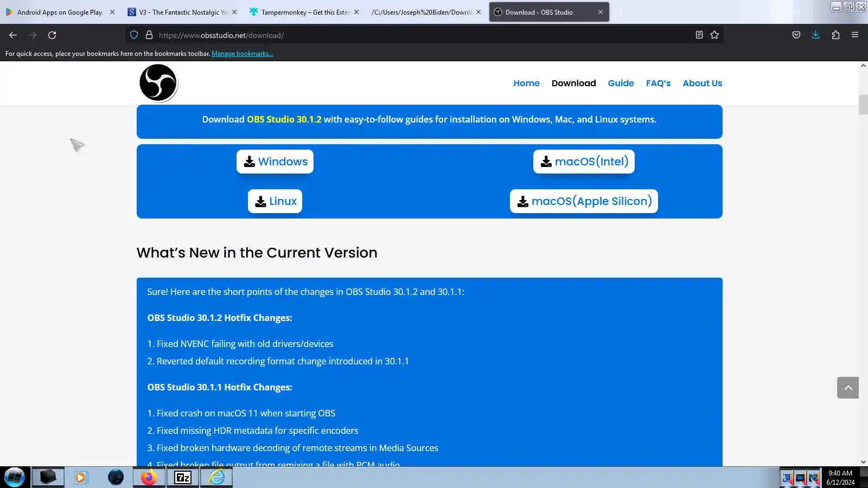
Task: Click 'Fixed NVENC failing with old drivers/devices' line
Action: 240,344
